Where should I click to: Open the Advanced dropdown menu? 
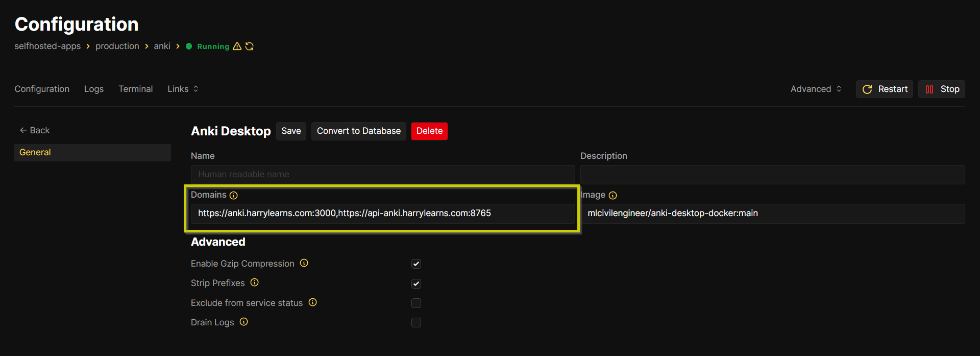point(816,89)
